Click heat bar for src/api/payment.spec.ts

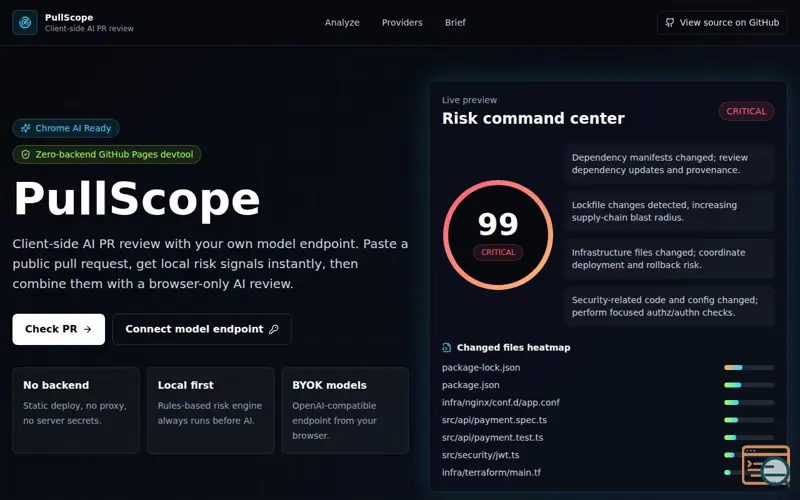pyautogui.click(x=749, y=420)
